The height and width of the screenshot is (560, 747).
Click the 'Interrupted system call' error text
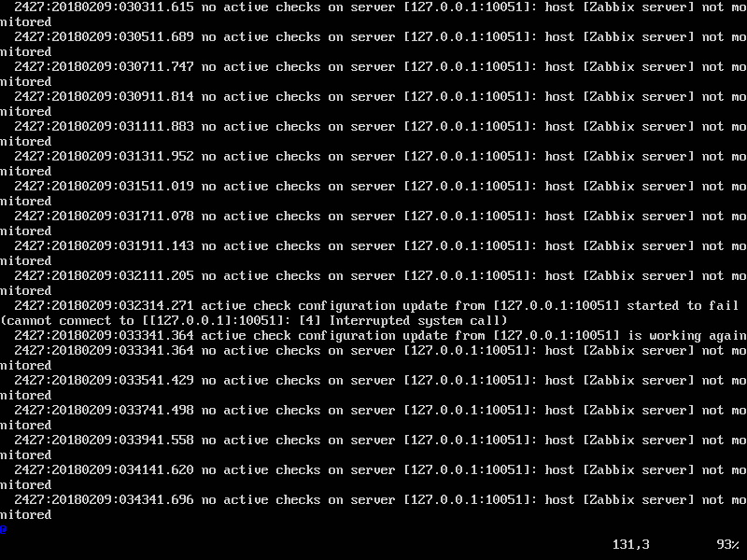click(x=414, y=320)
